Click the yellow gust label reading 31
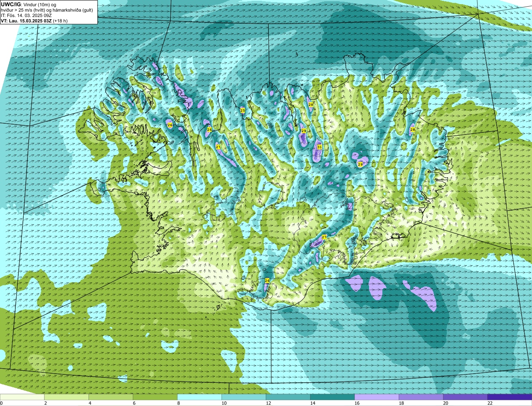 pos(320,147)
